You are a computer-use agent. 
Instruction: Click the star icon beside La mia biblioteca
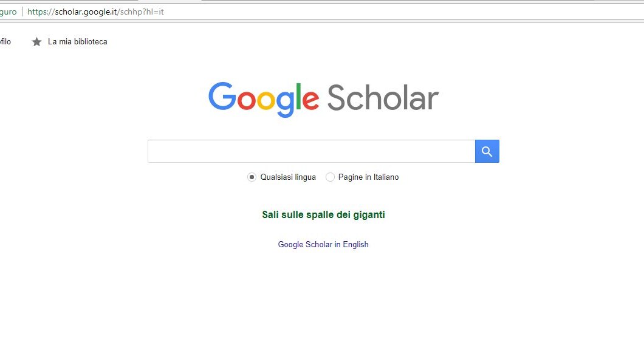pos(36,42)
